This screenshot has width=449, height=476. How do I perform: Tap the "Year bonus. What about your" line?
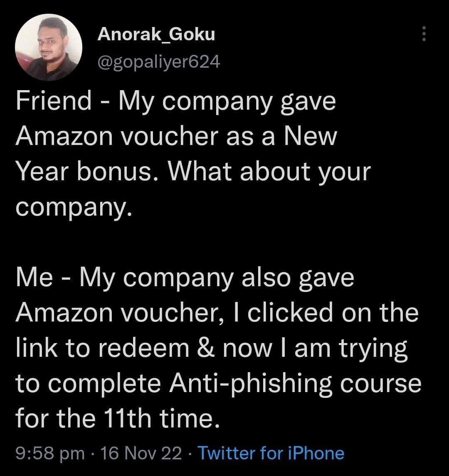click(x=192, y=172)
